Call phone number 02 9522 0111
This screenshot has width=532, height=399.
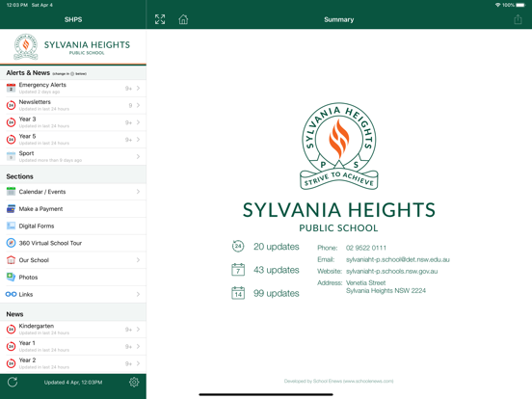[366, 248]
